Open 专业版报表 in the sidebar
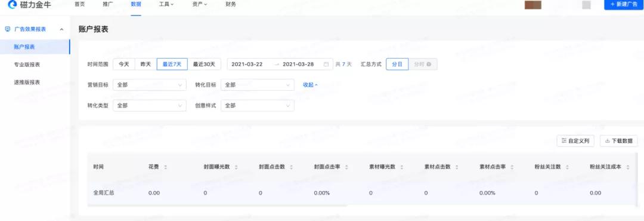 [27, 65]
